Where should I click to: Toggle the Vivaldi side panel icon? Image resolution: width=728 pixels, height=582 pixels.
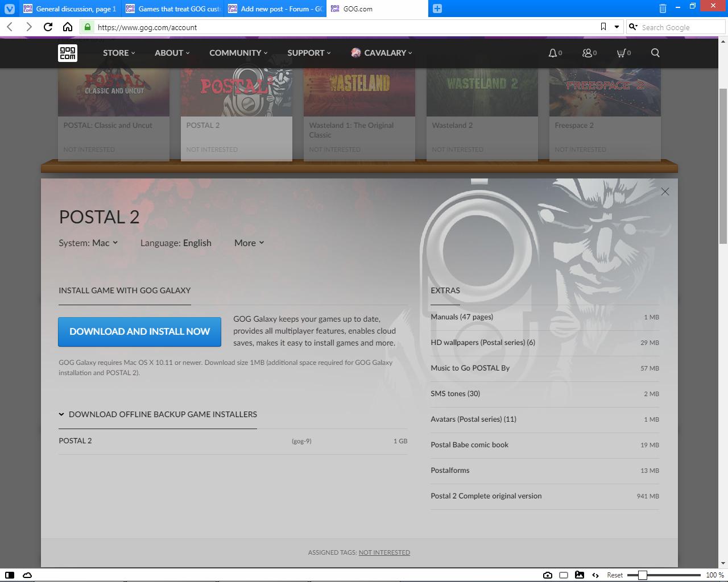10,575
